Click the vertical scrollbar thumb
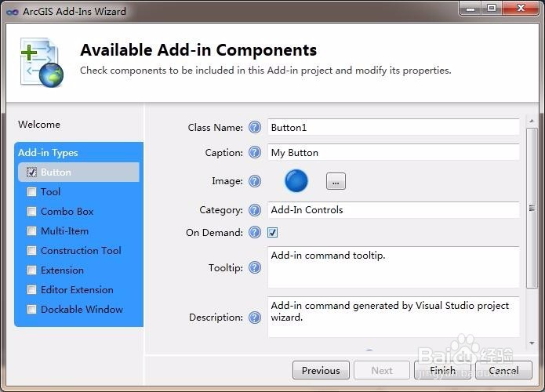 coord(532,208)
